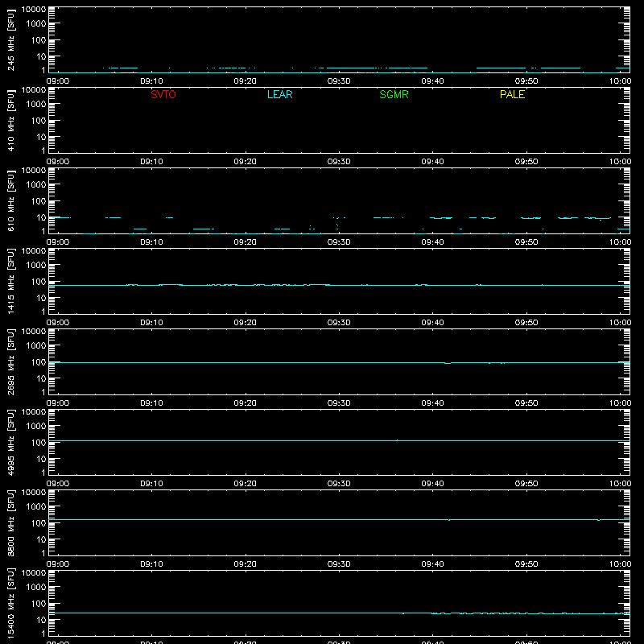Image resolution: width=644 pixels, height=644 pixels.
Task: Select the 610 MHz [SFU] axis title
Action: click(11, 200)
